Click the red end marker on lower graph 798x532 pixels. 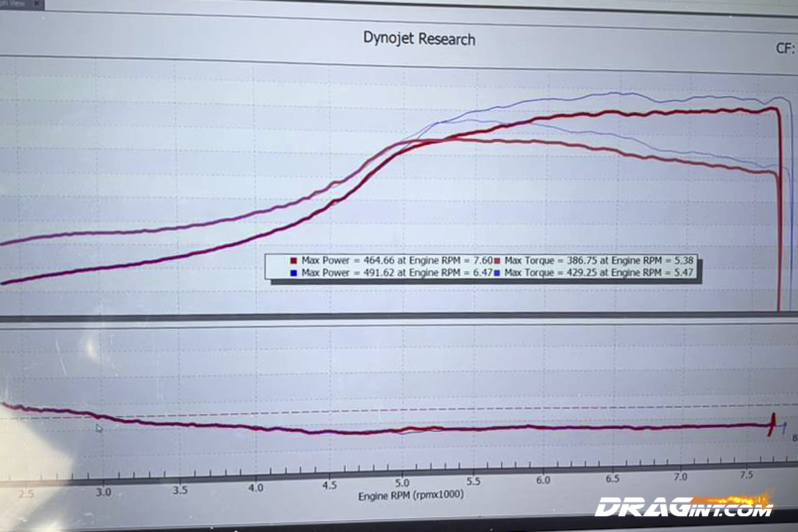(x=772, y=424)
